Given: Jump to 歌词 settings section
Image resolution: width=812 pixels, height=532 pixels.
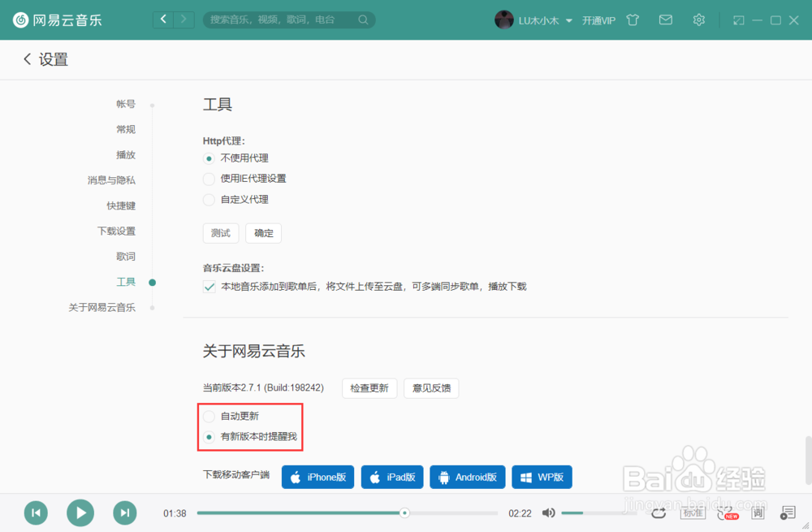Looking at the screenshot, I should (x=125, y=257).
